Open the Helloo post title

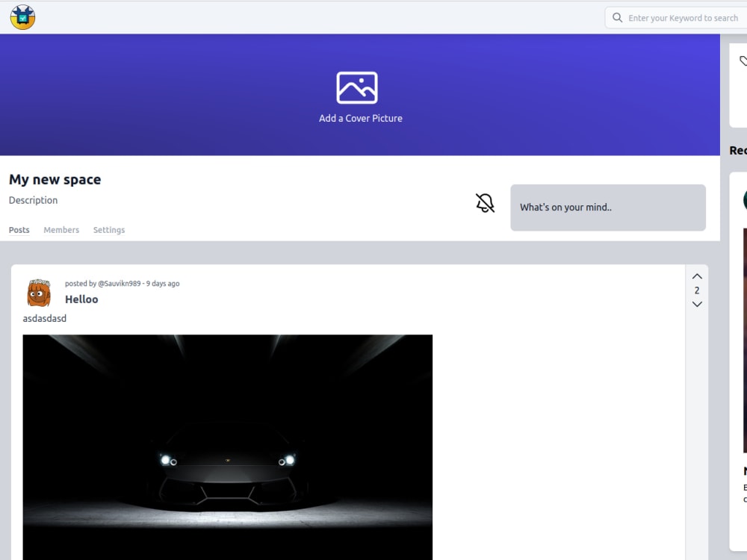click(81, 299)
